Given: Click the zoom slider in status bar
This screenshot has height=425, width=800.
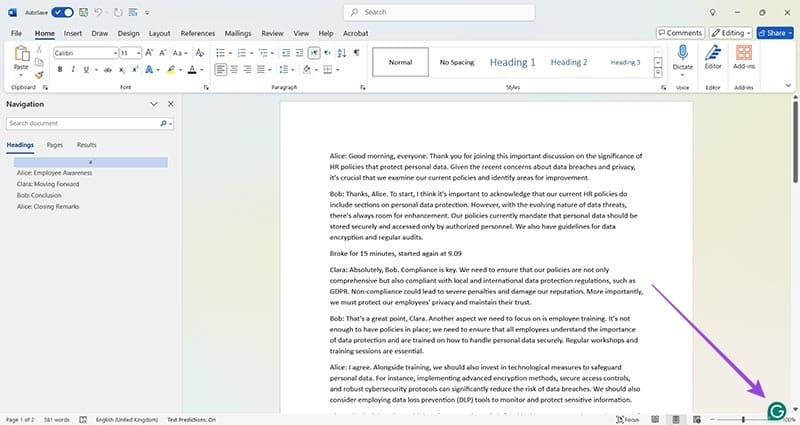Looking at the screenshot, I should (745, 419).
